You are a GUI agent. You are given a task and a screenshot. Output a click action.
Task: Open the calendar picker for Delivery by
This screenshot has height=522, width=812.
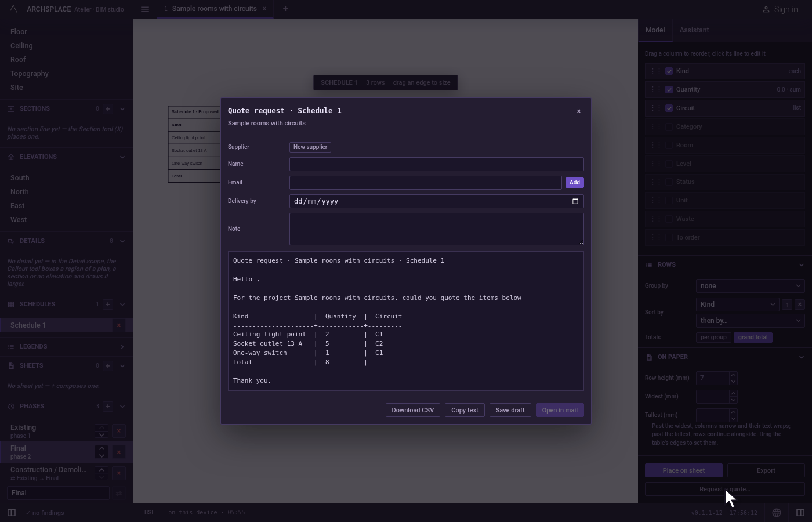[x=575, y=201]
